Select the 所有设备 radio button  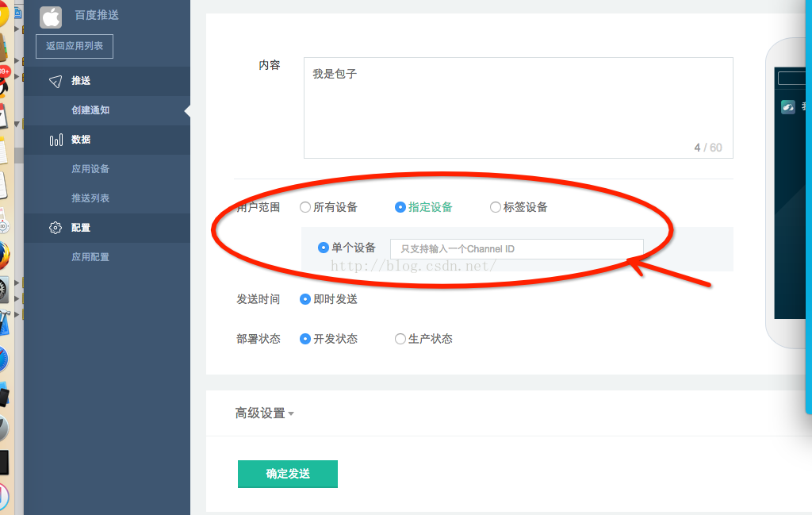tap(305, 207)
